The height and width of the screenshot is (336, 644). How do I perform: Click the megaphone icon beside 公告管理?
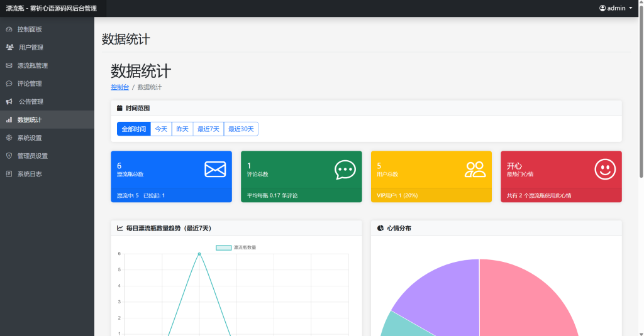tap(9, 101)
